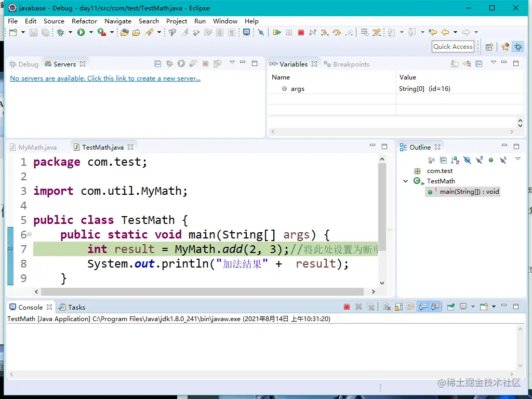
Task: Click Collapse All in Outline toolbar
Action: coord(443,160)
